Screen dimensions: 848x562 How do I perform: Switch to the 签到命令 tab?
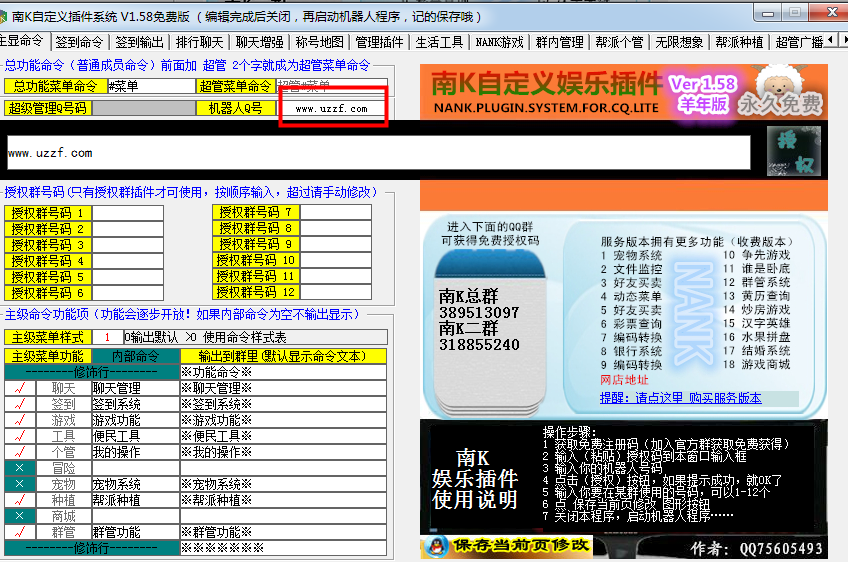(x=80, y=42)
